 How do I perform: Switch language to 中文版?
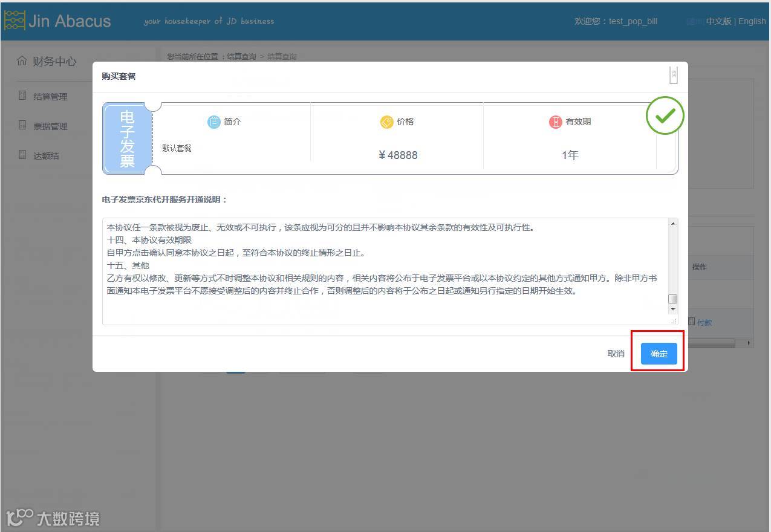point(718,21)
